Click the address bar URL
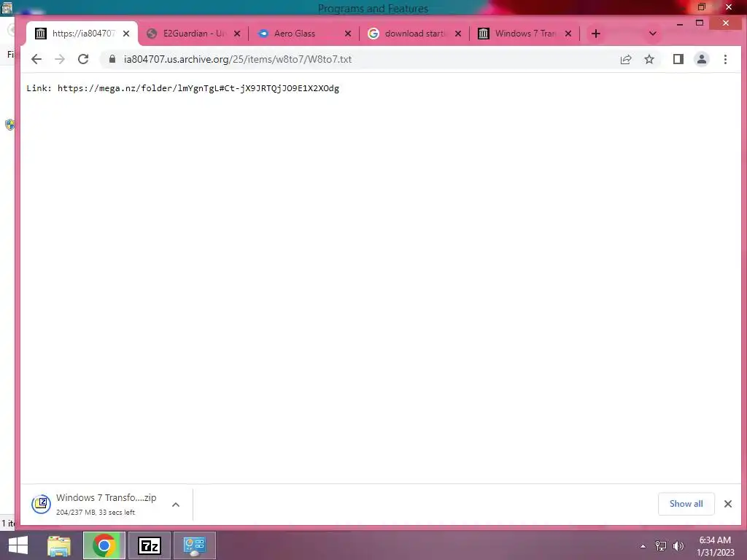747x560 pixels. click(x=238, y=59)
